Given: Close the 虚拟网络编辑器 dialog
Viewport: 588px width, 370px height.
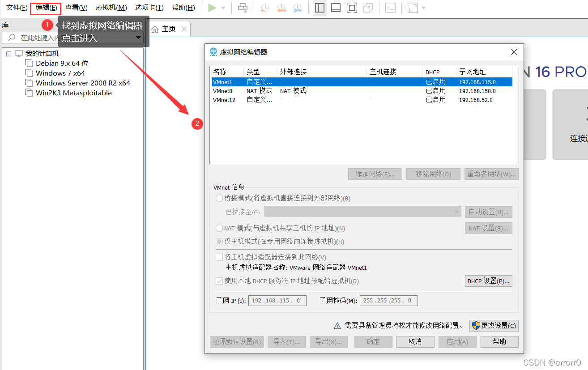Looking at the screenshot, I should pos(514,52).
